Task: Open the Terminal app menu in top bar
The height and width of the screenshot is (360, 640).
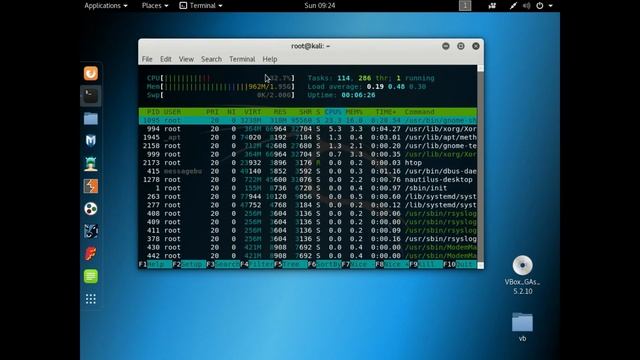Action: point(201,5)
